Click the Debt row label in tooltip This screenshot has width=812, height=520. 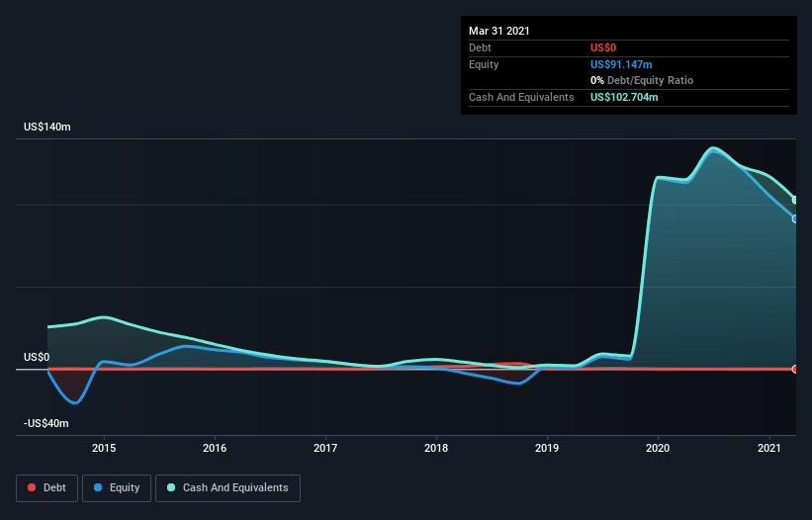point(480,47)
